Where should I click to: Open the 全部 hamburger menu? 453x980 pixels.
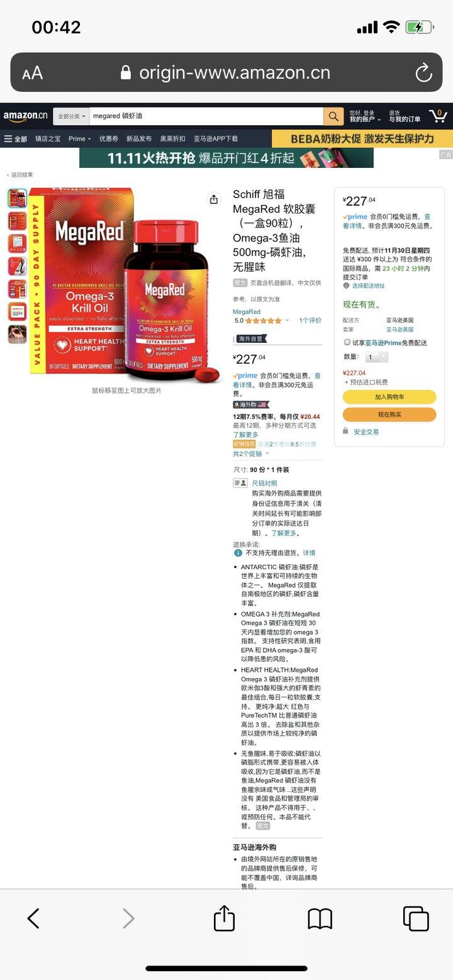click(x=16, y=138)
